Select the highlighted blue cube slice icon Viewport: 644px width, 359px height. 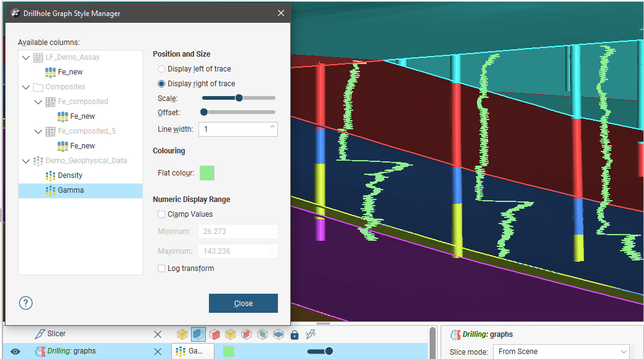tap(198, 334)
